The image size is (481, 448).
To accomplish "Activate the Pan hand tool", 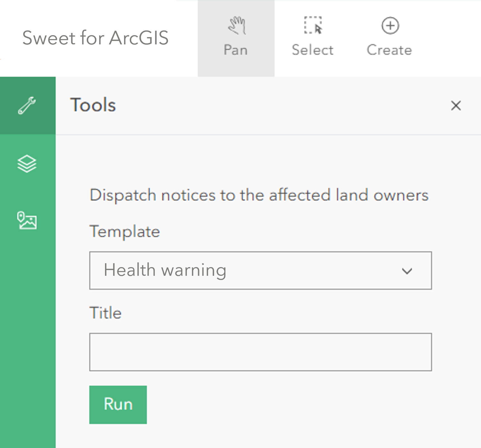I will click(x=236, y=38).
